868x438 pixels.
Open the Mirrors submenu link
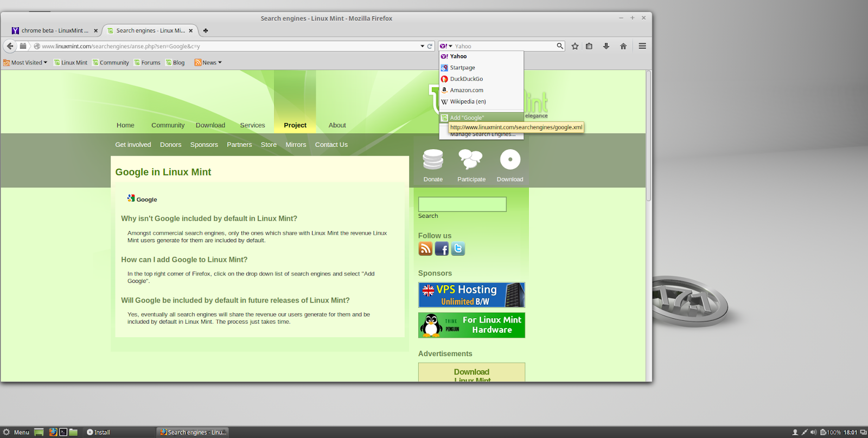click(296, 145)
